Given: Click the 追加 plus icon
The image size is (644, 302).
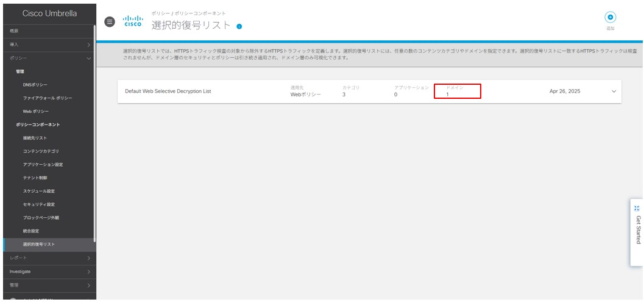Looking at the screenshot, I should [x=610, y=17].
